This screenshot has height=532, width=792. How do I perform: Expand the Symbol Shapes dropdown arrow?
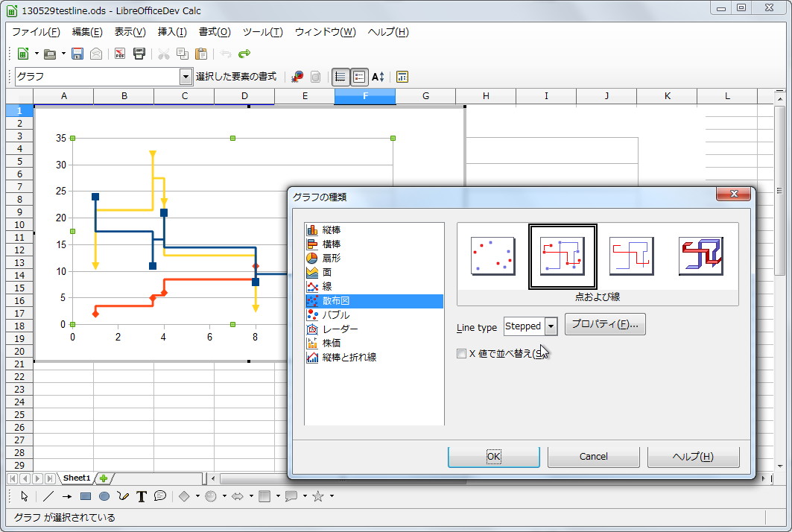coord(224,496)
